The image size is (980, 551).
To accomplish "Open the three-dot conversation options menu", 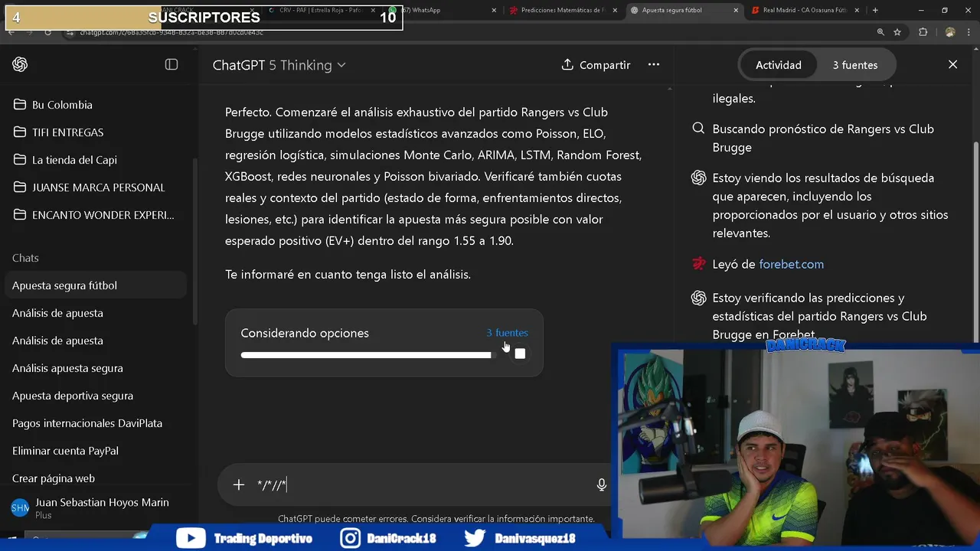I will (654, 65).
